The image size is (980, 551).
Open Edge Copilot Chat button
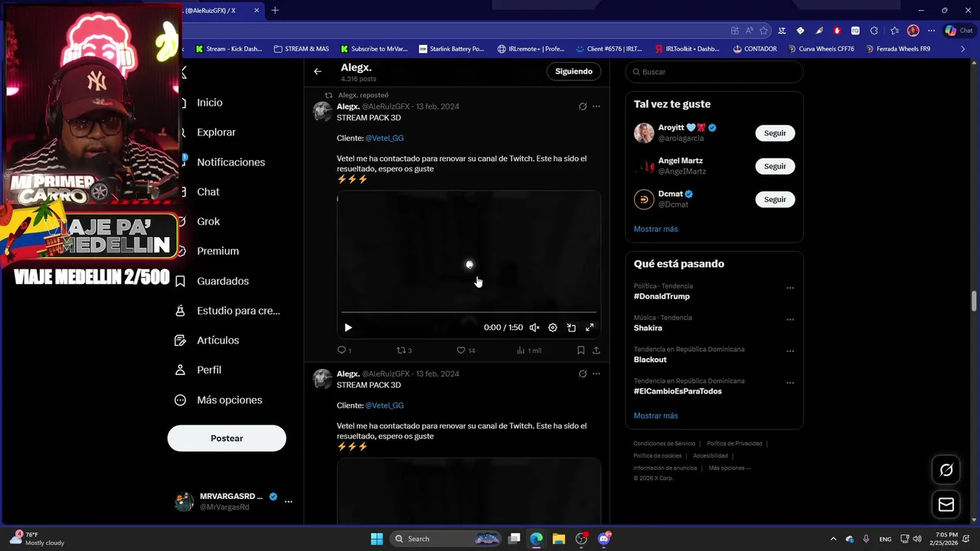click(x=960, y=31)
